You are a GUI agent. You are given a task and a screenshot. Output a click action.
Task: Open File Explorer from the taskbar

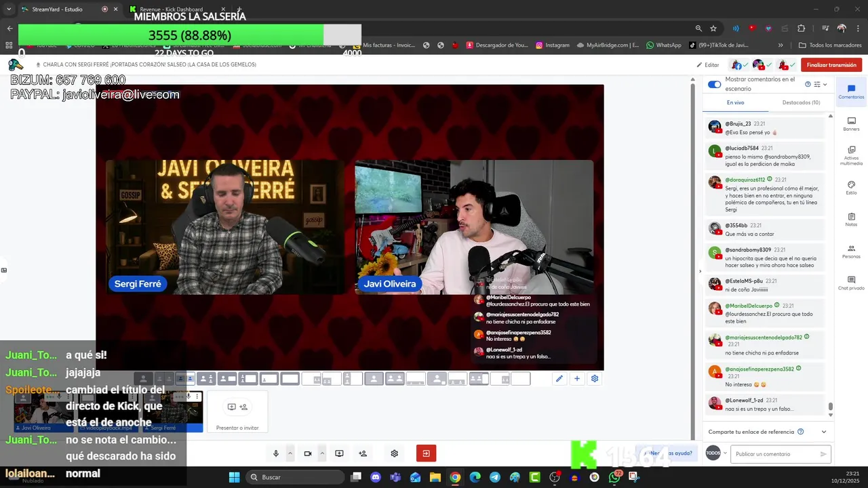435,477
